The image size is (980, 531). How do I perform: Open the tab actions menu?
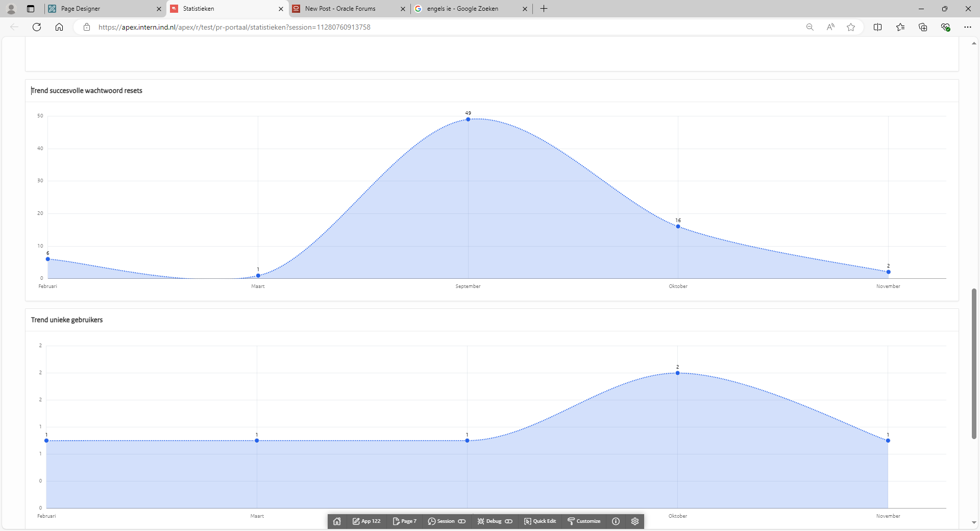[30, 9]
